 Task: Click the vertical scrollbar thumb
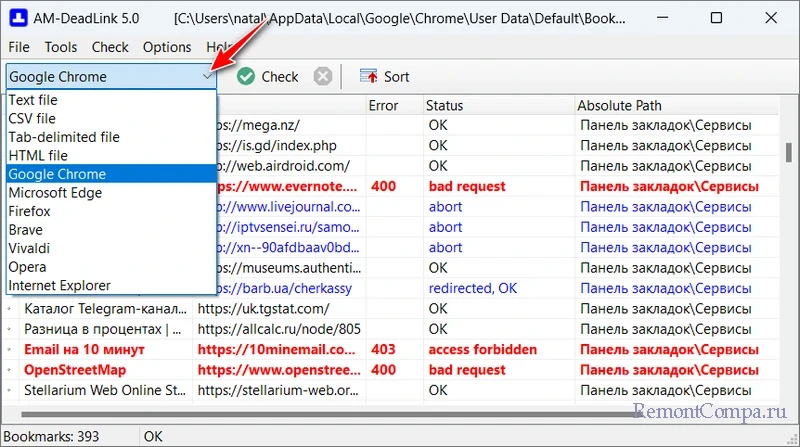[x=788, y=152]
